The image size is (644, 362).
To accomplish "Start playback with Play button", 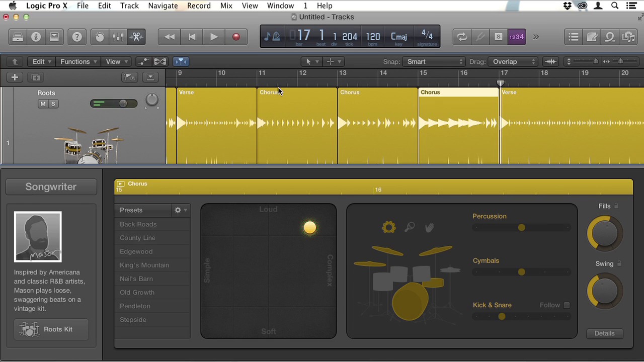I will coord(214,37).
